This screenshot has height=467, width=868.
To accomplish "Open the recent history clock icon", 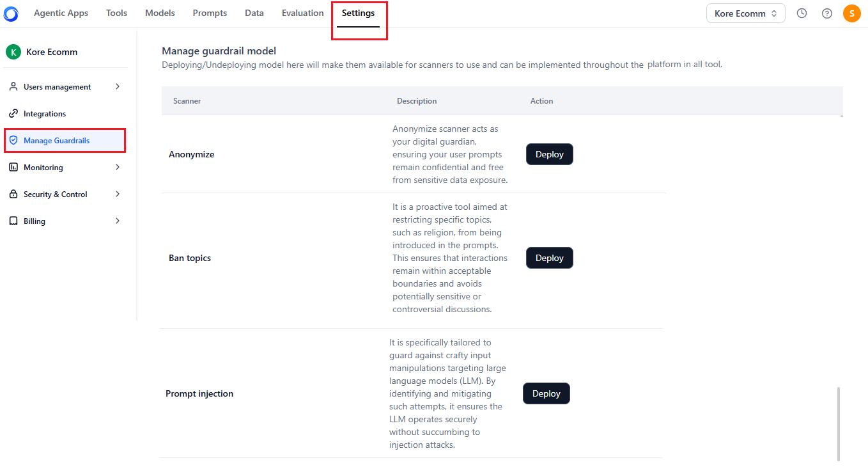I will coord(802,13).
